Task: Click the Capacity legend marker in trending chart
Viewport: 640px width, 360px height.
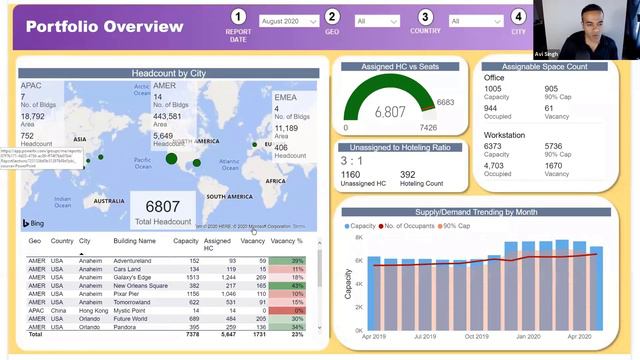Action: 347,226
